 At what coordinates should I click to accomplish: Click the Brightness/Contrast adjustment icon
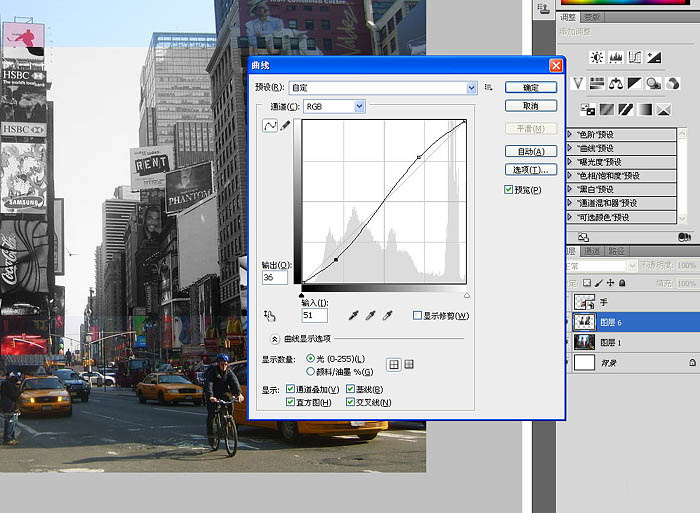click(596, 57)
